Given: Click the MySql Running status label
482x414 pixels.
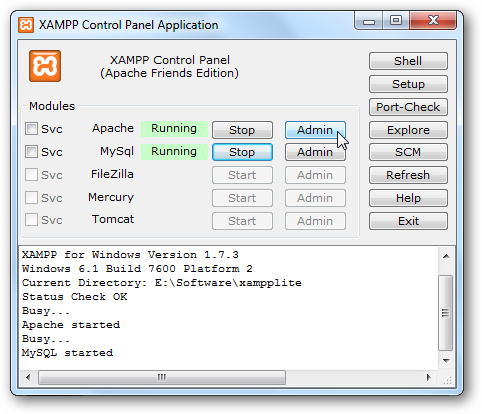Looking at the screenshot, I should 174,152.
